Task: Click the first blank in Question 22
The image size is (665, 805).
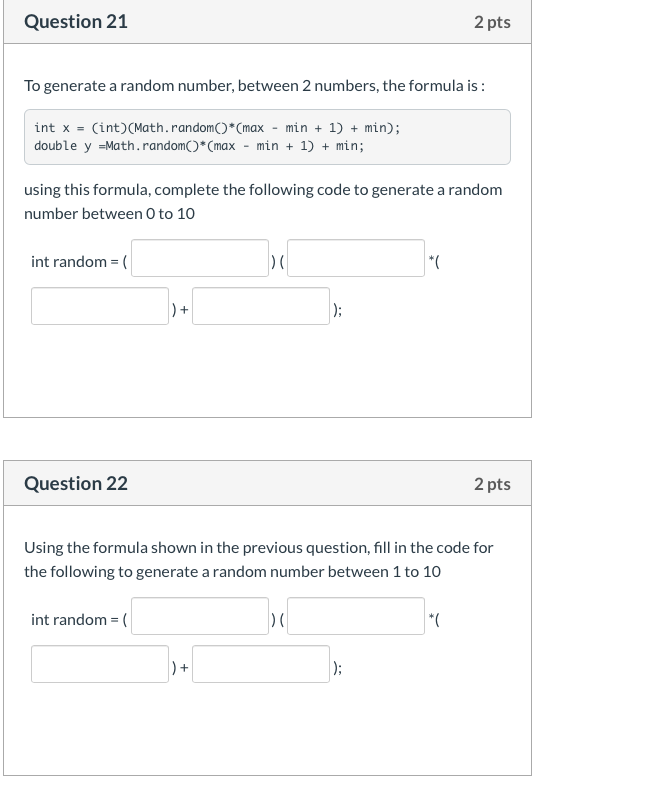Action: point(198,617)
